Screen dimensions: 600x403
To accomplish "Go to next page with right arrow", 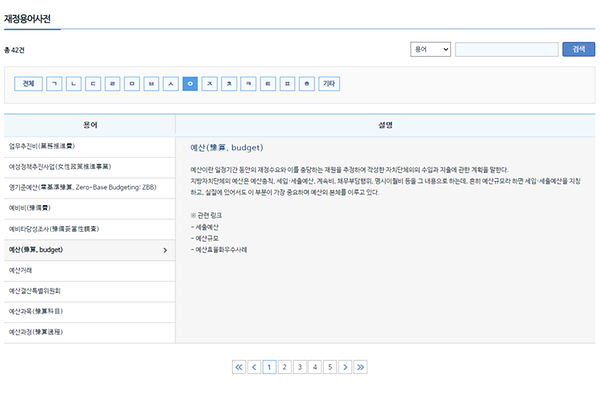I will [x=345, y=367].
